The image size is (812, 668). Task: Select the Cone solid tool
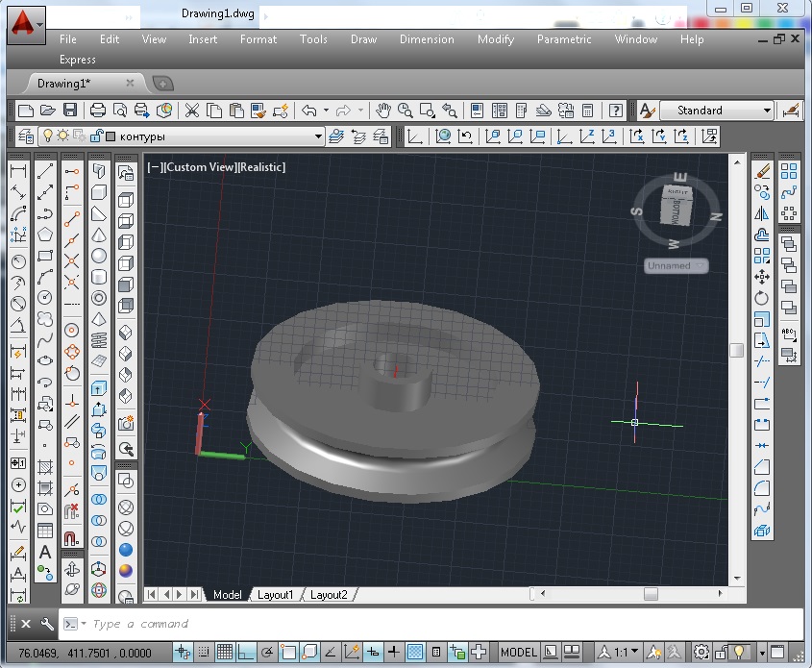(x=99, y=235)
